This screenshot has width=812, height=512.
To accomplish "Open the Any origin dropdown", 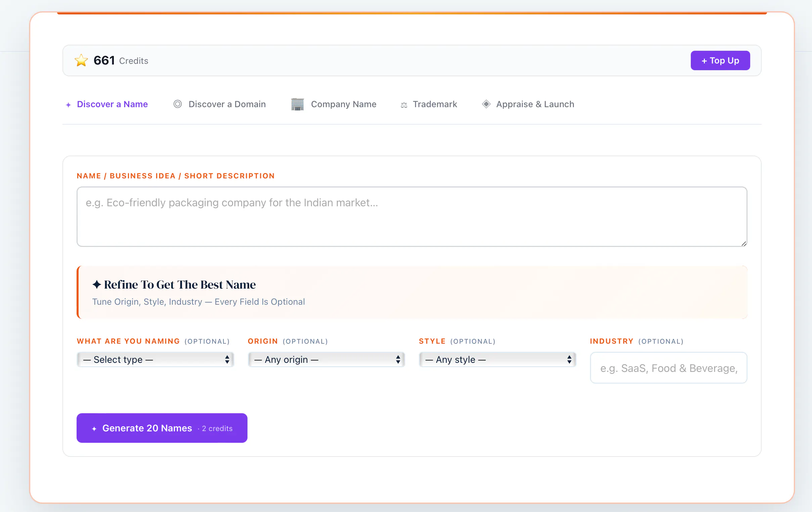I will 326,359.
